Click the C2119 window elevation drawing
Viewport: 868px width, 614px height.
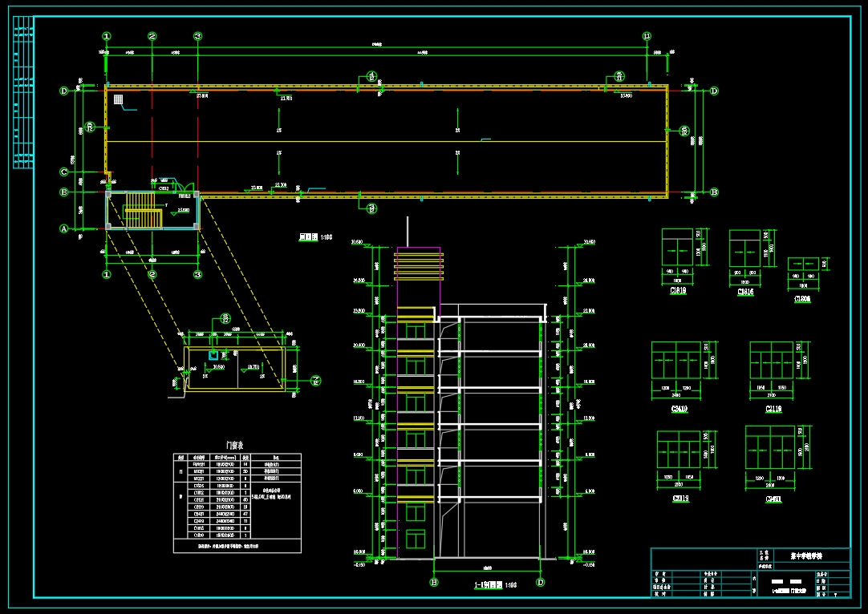click(x=773, y=360)
